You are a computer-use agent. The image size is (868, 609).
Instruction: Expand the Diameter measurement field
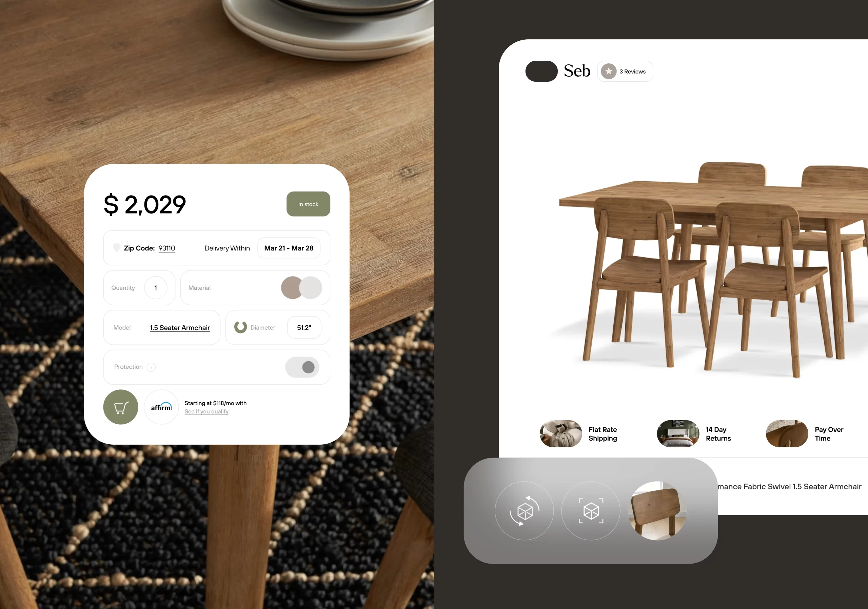tap(303, 327)
